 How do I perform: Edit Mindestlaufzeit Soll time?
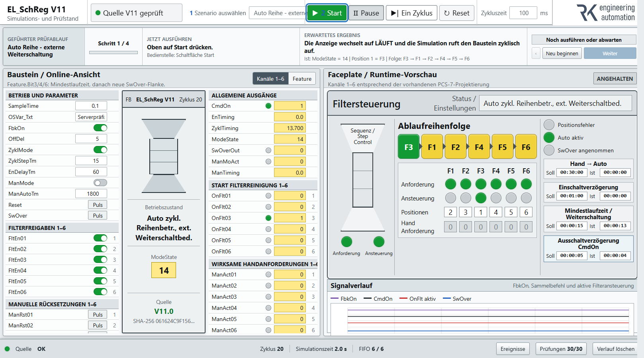(x=572, y=226)
